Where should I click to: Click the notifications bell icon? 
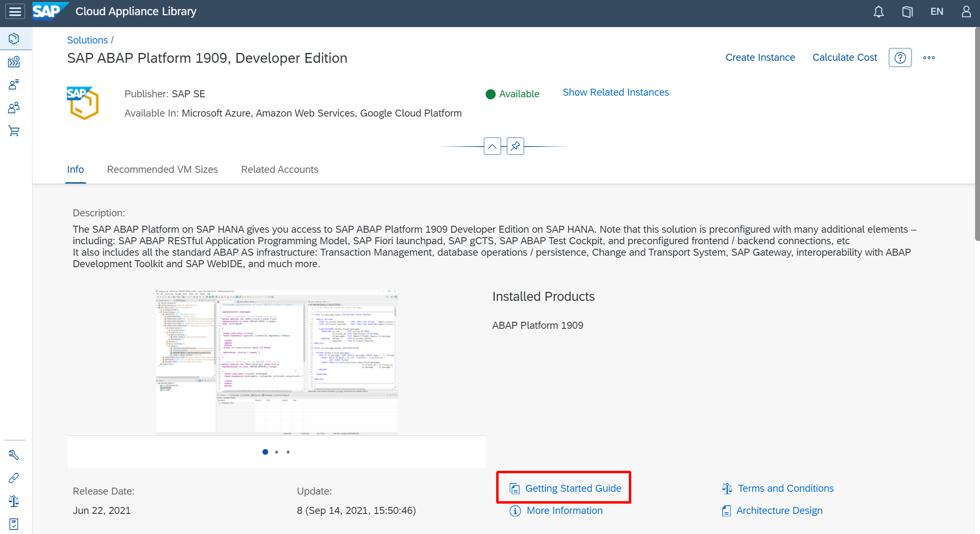[x=879, y=11]
